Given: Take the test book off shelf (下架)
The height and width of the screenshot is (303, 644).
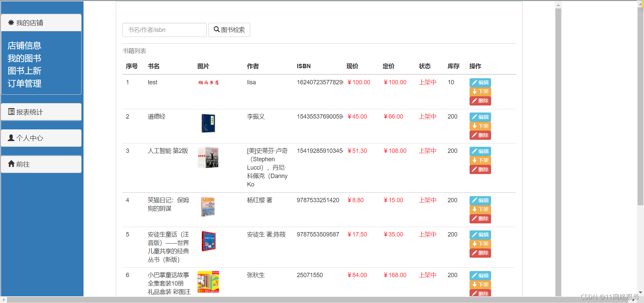Looking at the screenshot, I should point(480,92).
